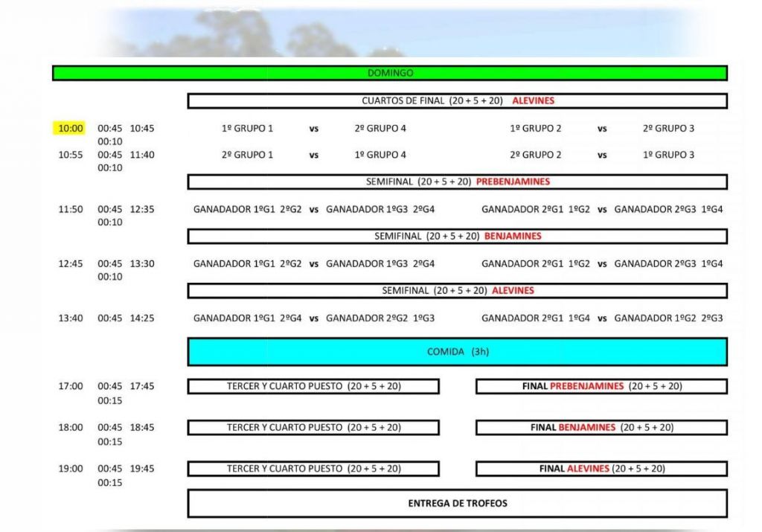Click 2º GRUPO 3 in the 10:00 row

(668, 128)
